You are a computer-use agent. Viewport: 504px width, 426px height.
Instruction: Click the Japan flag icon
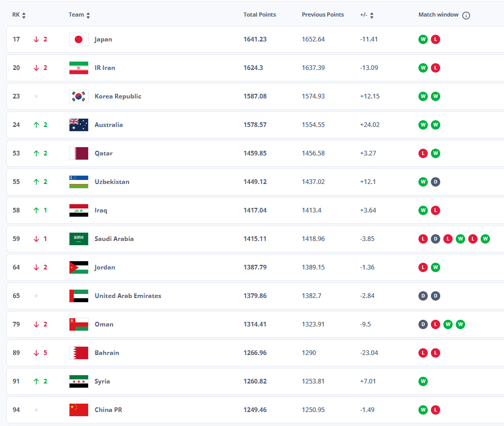point(79,39)
